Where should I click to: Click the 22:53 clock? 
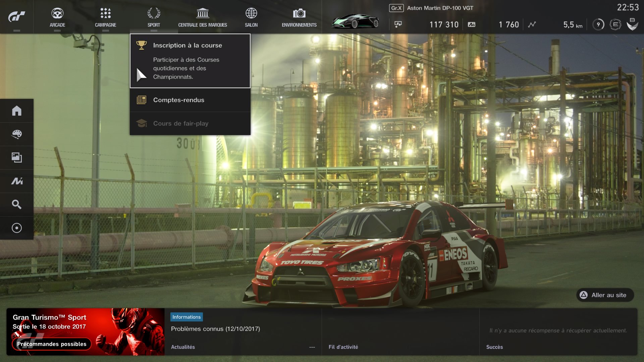628,7
